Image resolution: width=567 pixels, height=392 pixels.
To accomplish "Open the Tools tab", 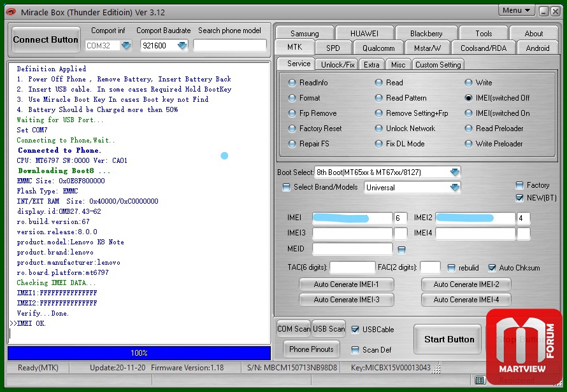I will point(484,33).
